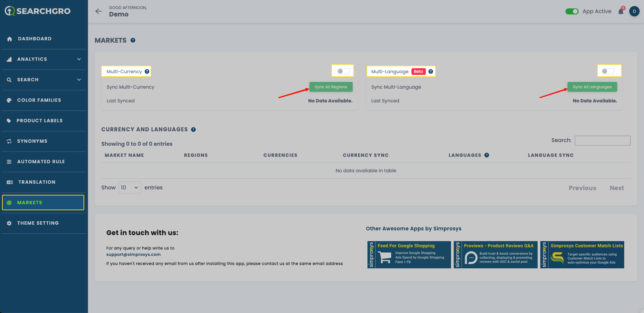The width and height of the screenshot is (644, 313).
Task: Click 'Showing 0 to 0 of 0 entries' text
Action: 137,144
